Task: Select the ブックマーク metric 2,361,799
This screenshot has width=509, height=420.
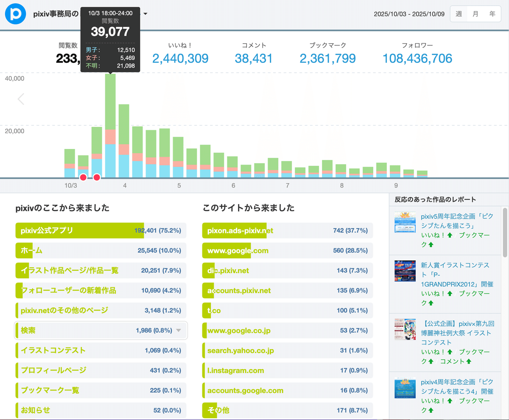Action: [x=327, y=58]
